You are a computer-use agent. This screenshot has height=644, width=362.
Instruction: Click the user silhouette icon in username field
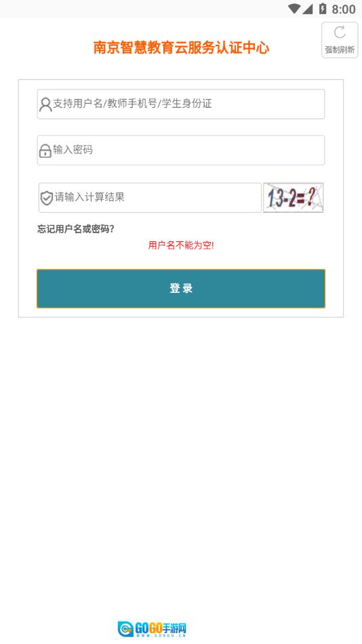[x=45, y=104]
